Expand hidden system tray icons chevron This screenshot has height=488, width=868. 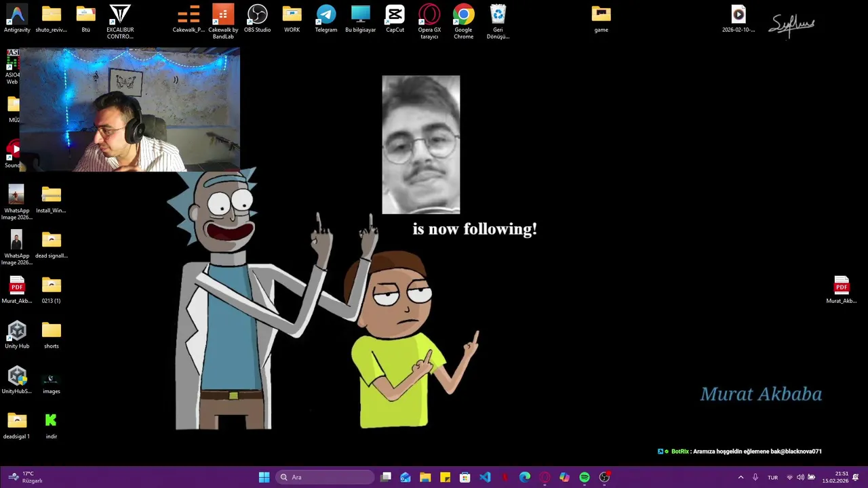click(741, 477)
